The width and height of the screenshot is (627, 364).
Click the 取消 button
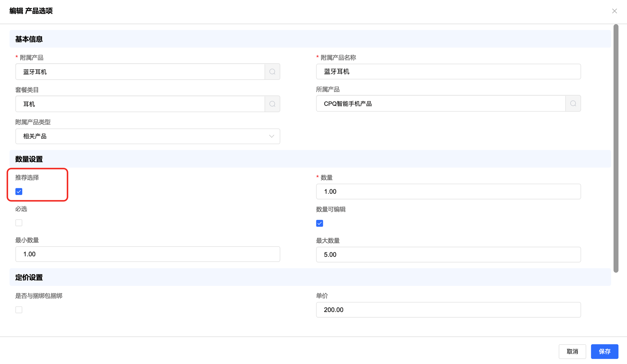click(x=572, y=351)
